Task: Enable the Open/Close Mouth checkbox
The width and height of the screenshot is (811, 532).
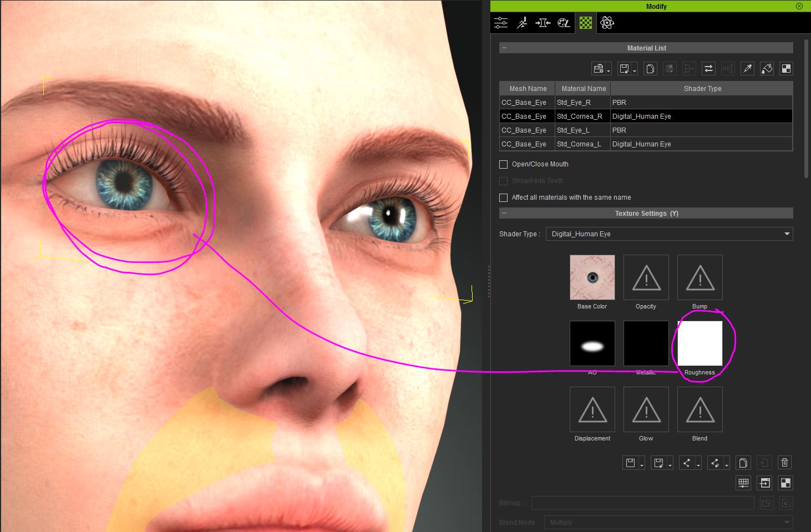Action: [504, 164]
